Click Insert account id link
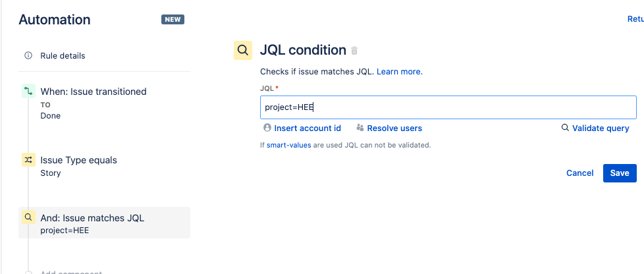The height and width of the screenshot is (274, 644). point(308,128)
